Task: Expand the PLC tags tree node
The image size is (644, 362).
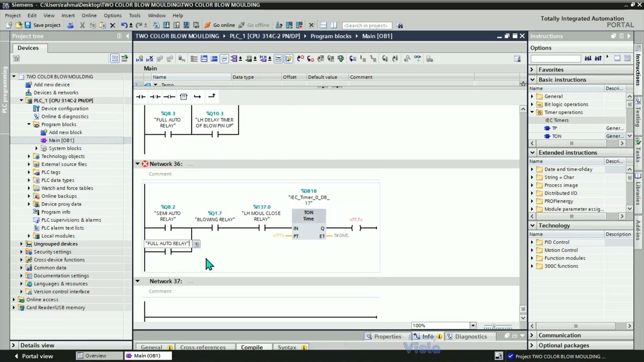Action: click(x=29, y=172)
